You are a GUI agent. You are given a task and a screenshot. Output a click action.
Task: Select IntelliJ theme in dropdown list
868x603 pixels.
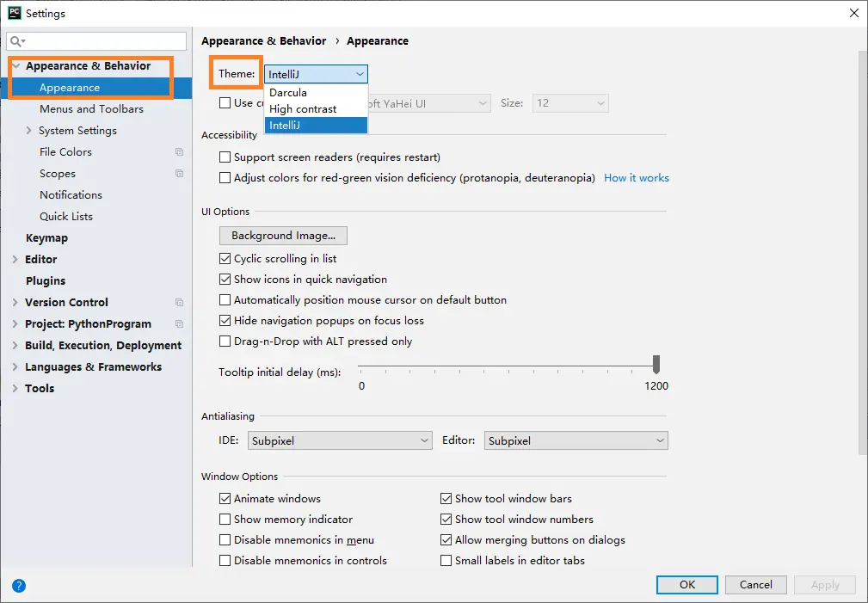[x=316, y=125]
